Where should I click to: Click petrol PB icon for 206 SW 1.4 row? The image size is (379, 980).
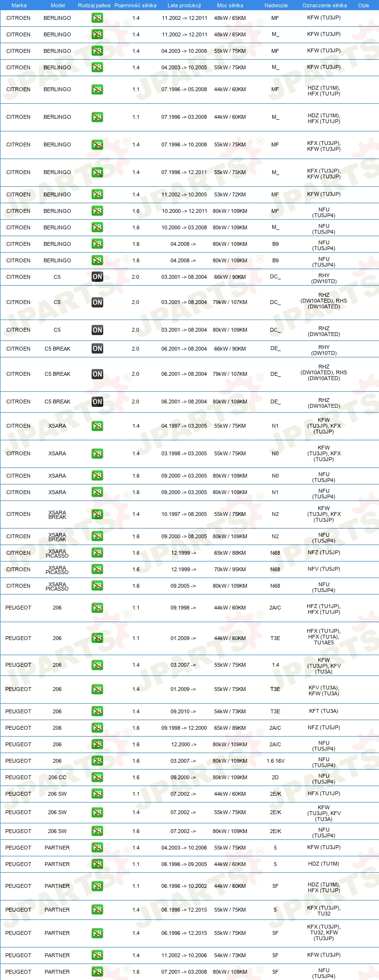[x=97, y=812]
